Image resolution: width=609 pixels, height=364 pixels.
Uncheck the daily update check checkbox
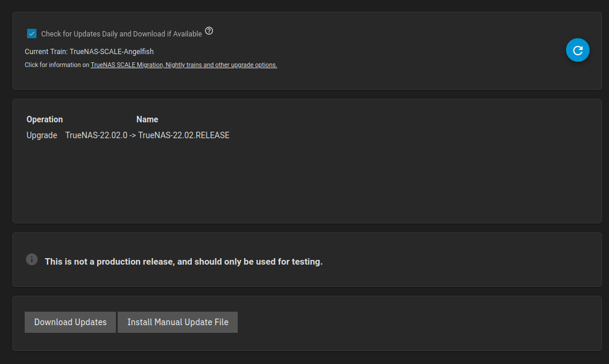pos(32,34)
